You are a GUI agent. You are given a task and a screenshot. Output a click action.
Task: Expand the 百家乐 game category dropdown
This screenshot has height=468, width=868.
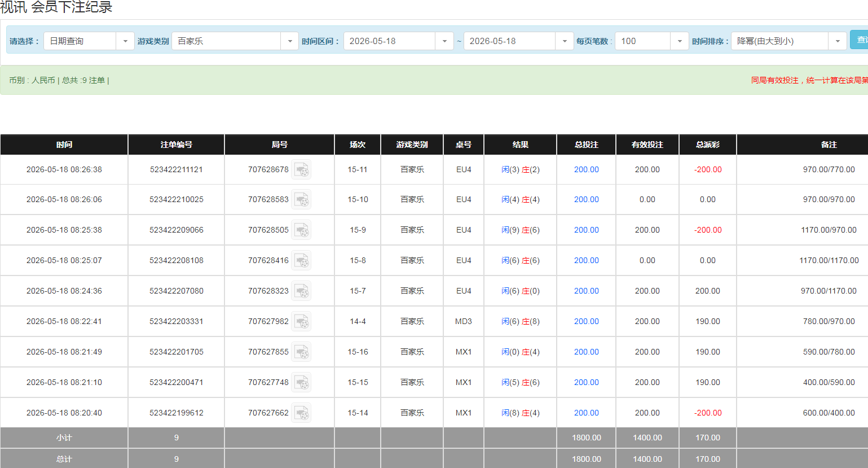pyautogui.click(x=235, y=41)
